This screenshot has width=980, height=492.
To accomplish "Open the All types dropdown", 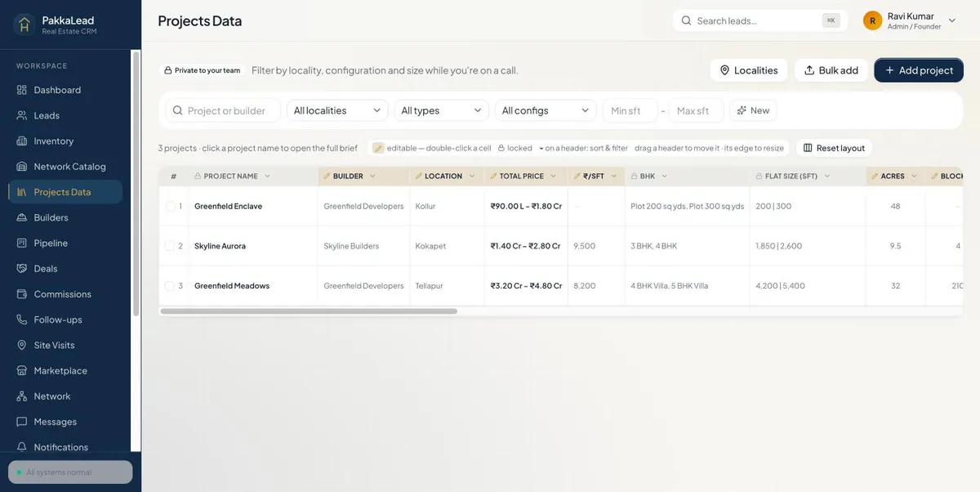I will point(441,110).
